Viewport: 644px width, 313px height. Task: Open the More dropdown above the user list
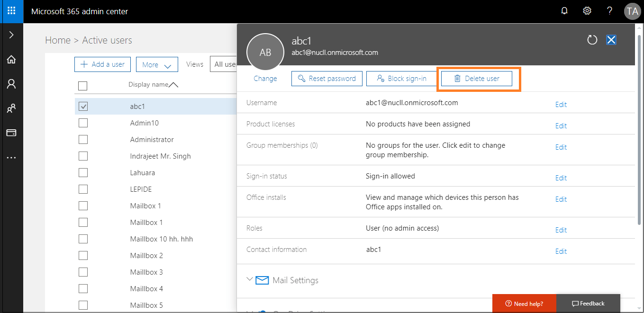(x=157, y=64)
